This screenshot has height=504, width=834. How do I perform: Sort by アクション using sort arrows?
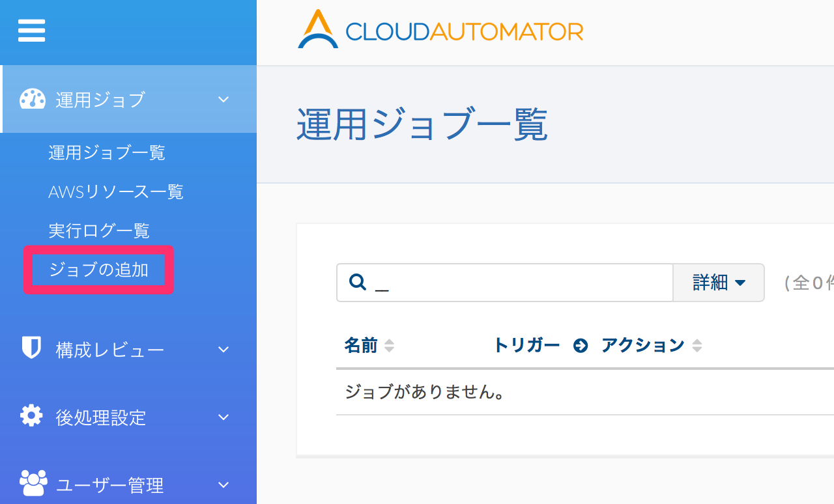click(x=697, y=346)
